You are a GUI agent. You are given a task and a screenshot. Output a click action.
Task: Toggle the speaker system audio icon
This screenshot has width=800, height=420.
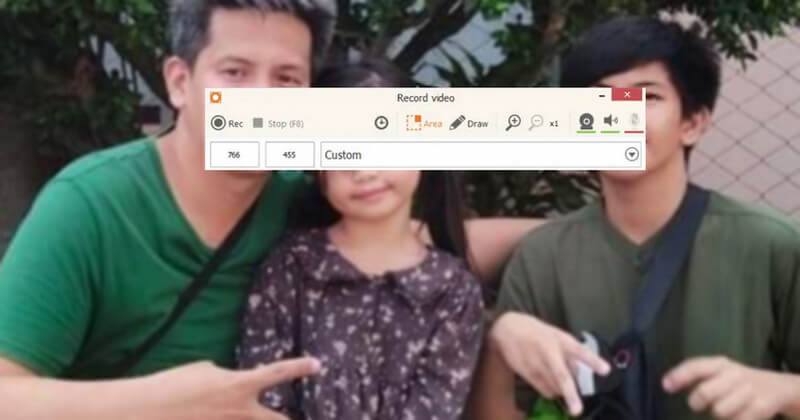coord(610,121)
